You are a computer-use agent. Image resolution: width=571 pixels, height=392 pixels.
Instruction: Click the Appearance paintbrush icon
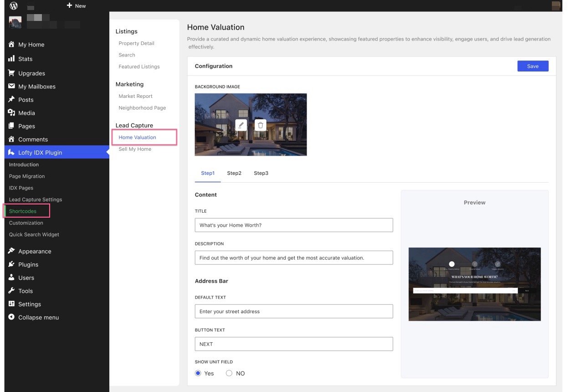coord(12,251)
